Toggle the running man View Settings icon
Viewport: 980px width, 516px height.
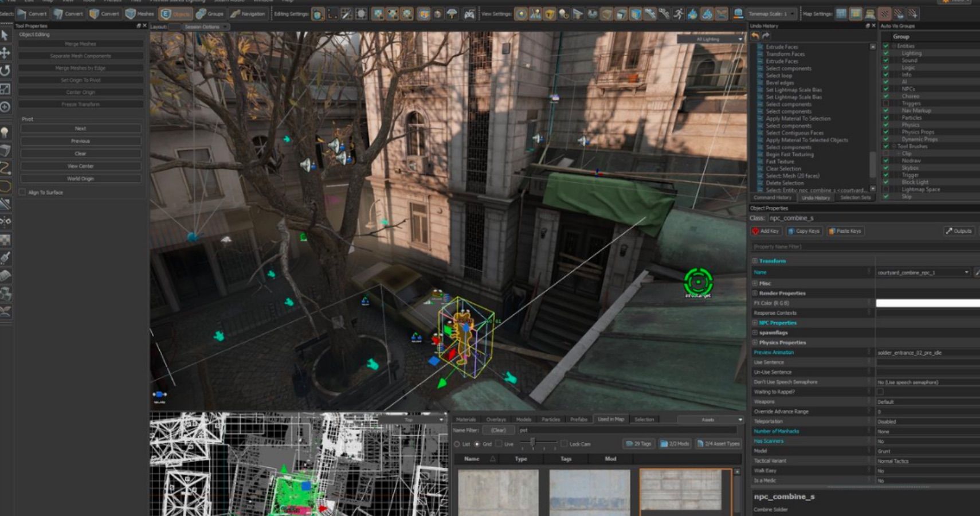678,14
